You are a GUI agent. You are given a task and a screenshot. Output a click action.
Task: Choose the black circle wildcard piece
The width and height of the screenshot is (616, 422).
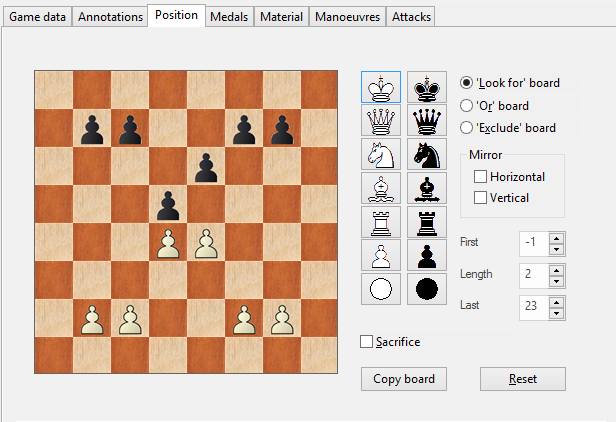(x=427, y=289)
